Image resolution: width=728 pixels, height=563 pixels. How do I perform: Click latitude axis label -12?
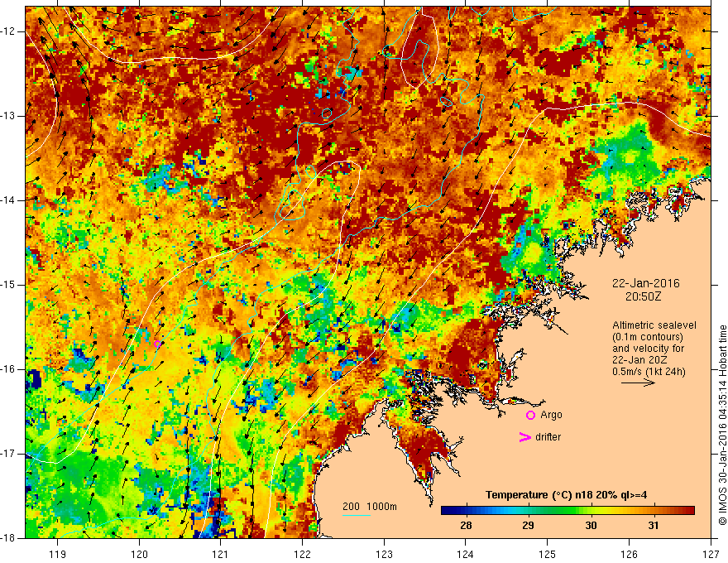8,31
